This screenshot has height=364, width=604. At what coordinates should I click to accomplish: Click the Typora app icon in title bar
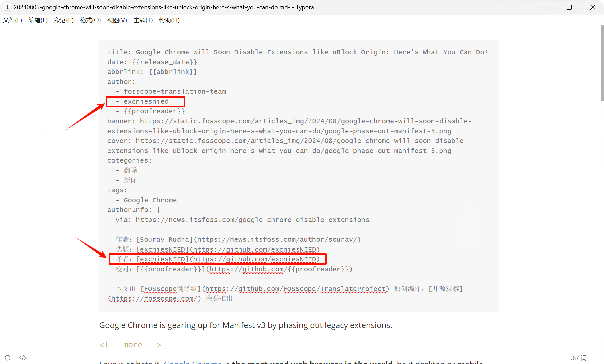(7, 7)
